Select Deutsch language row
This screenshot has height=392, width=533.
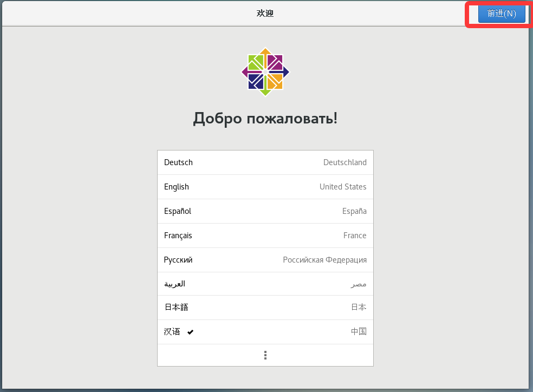[265, 162]
